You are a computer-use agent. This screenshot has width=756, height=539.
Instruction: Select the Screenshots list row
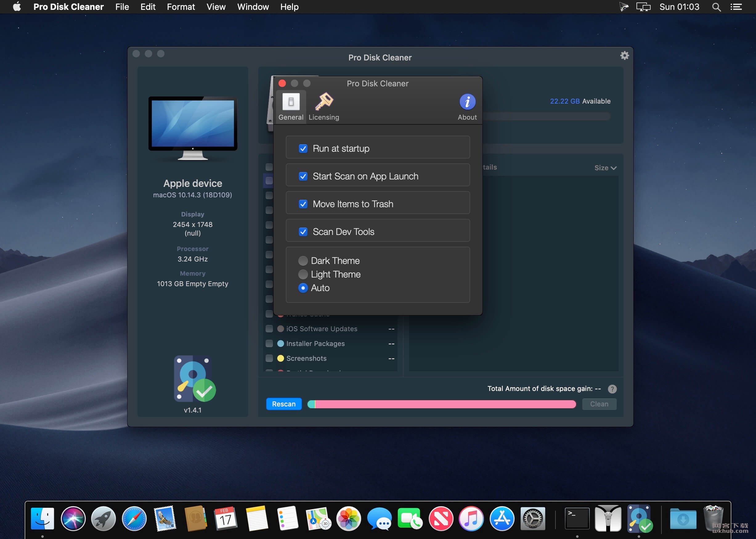tap(330, 358)
